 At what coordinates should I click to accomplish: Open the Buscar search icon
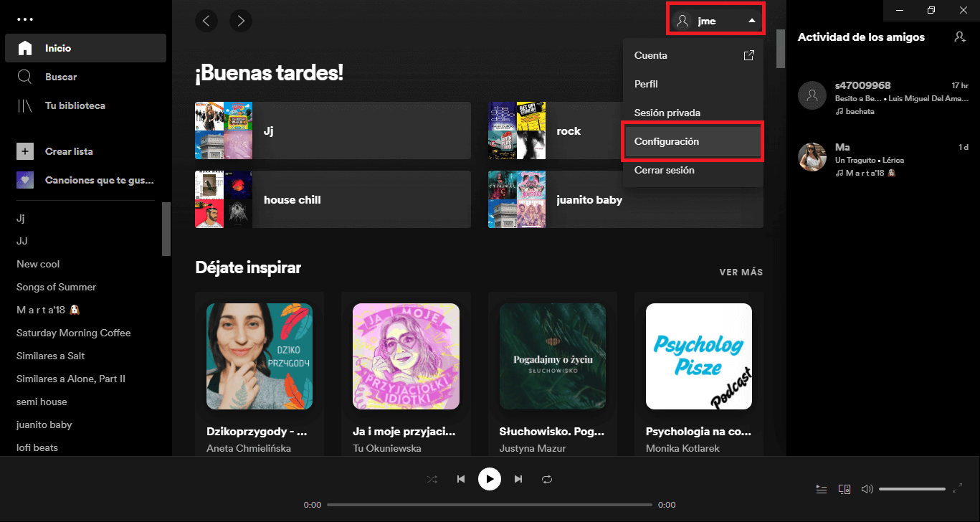[25, 77]
